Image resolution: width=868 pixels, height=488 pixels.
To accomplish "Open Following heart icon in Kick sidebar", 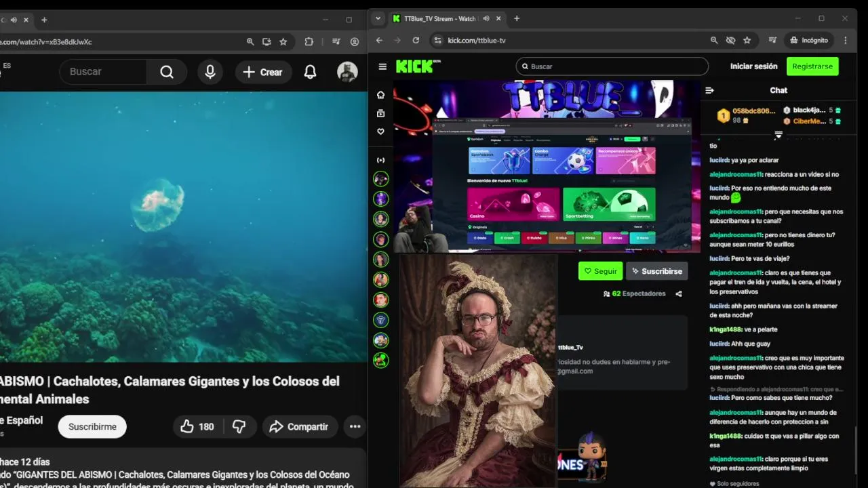I will 380,131.
